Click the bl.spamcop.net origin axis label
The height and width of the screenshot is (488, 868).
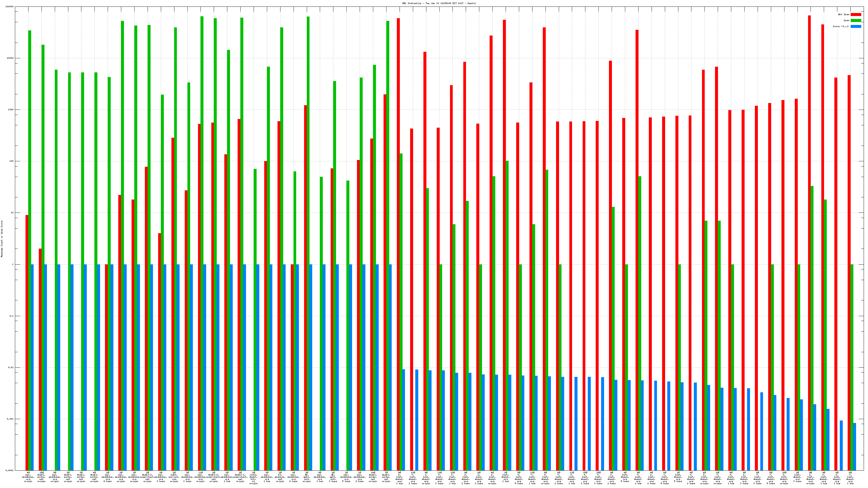[280, 477]
